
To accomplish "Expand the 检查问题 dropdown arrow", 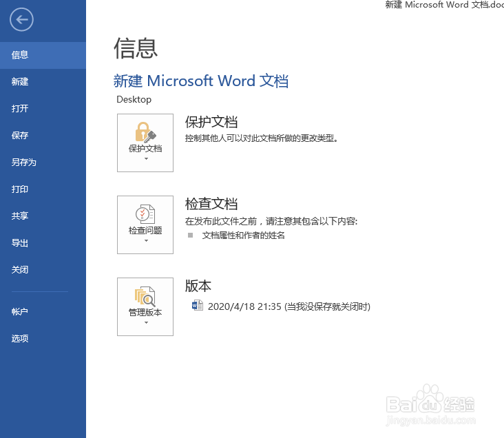I will pos(146,241).
